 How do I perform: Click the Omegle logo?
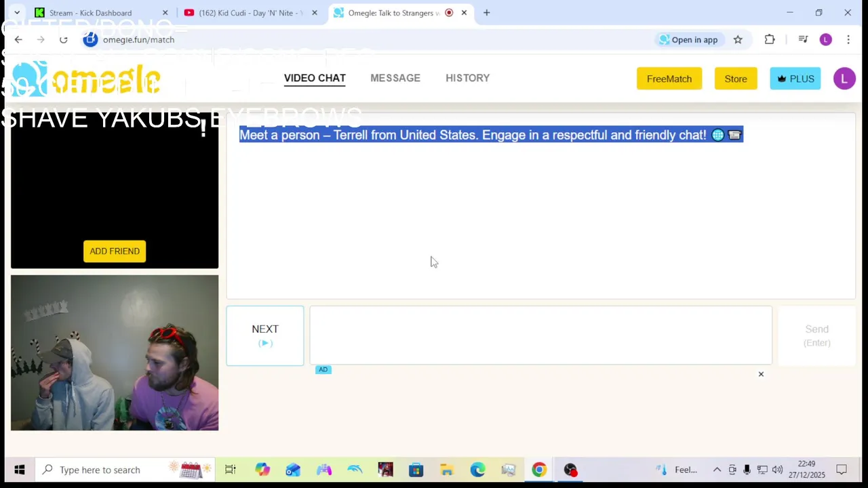pyautogui.click(x=86, y=80)
